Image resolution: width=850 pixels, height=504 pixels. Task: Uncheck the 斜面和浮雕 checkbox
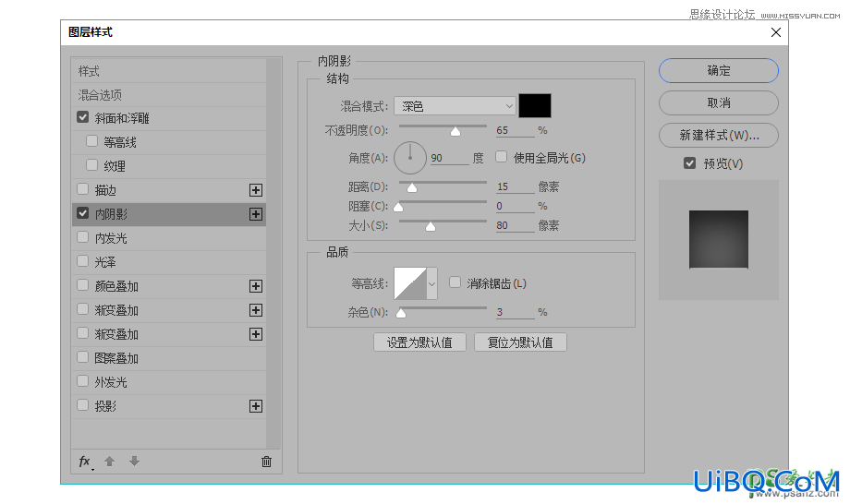(x=83, y=117)
